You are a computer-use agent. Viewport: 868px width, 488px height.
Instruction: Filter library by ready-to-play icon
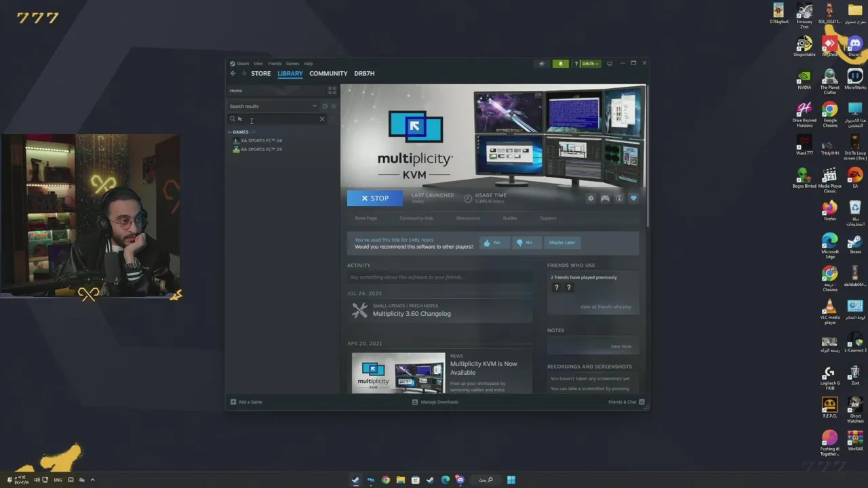(333, 106)
